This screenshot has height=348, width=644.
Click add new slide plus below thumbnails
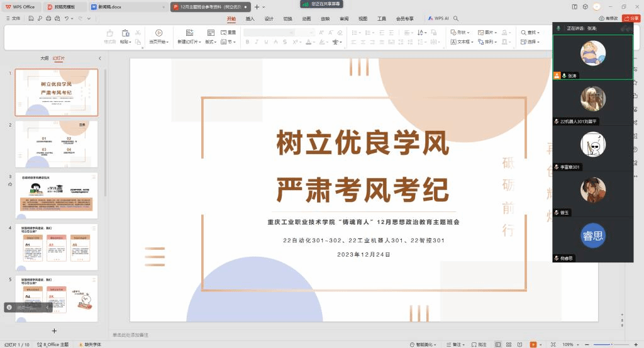pyautogui.click(x=54, y=331)
